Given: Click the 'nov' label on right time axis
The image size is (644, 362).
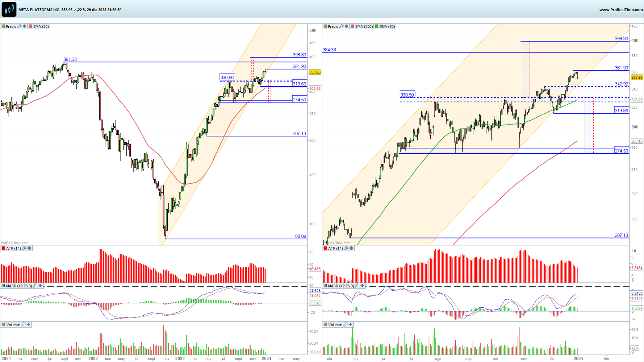Looking at the screenshot, I should coord(524,359).
